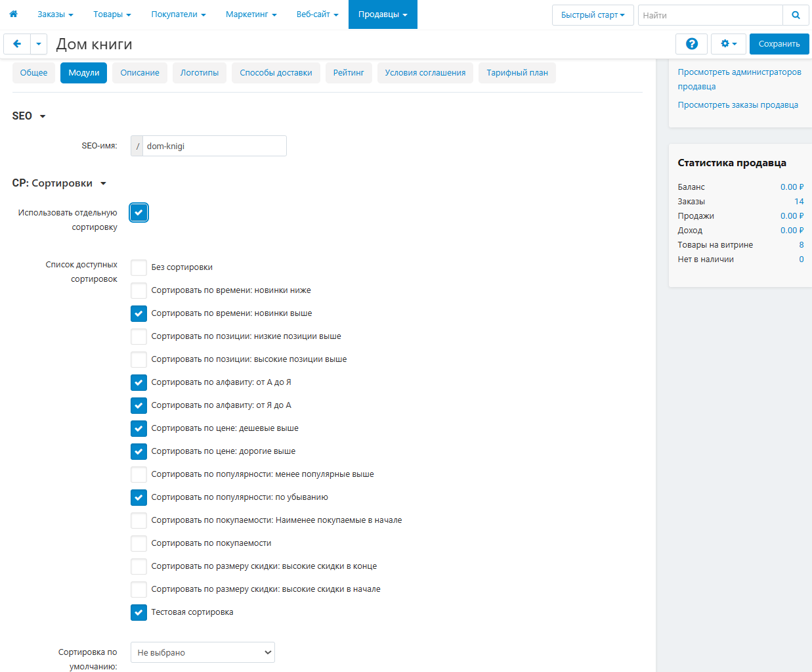The width and height of the screenshot is (812, 672).
Task: Collapse the 'CP: Сортировки' section
Action: click(59, 183)
